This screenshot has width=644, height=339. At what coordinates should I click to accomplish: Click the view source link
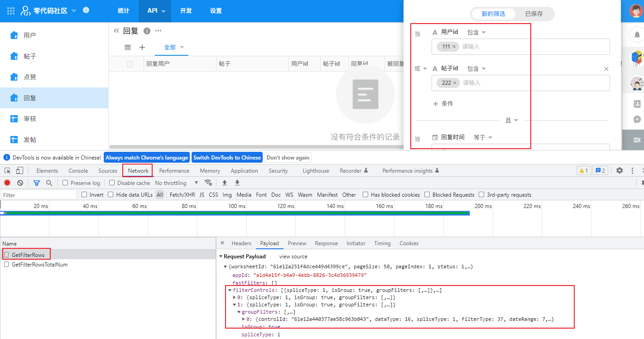tap(293, 257)
